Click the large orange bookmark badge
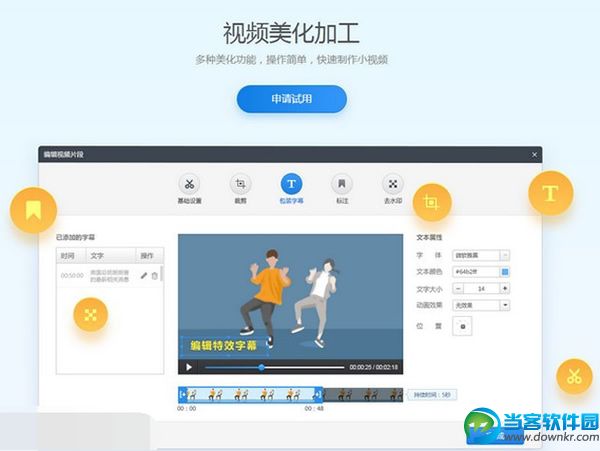Screen dimensions: 600x451 pyautogui.click(x=33, y=210)
